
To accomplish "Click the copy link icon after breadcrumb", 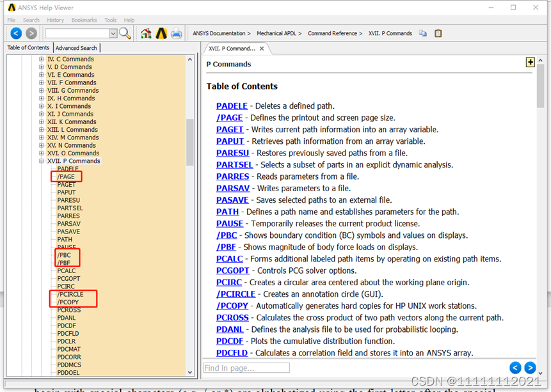I will click(423, 33).
